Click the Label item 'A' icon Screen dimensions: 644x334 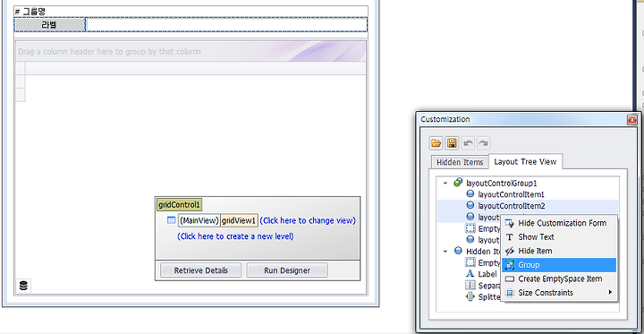click(470, 274)
